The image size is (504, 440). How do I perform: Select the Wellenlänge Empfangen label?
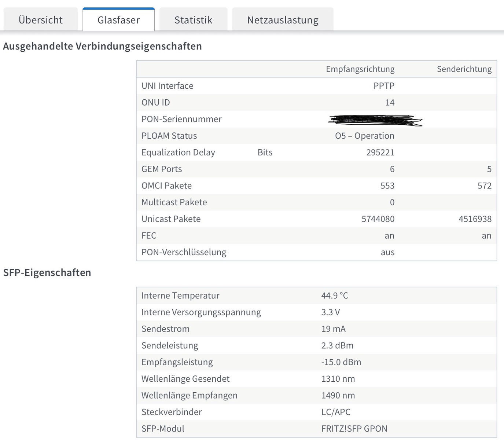click(189, 396)
